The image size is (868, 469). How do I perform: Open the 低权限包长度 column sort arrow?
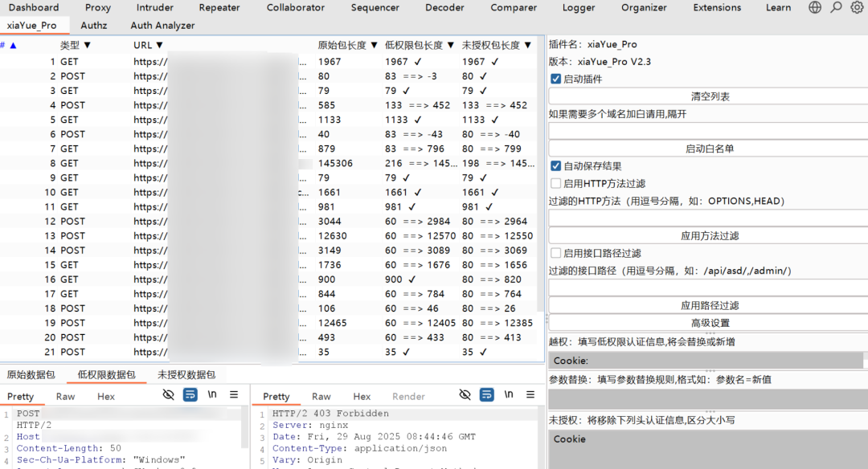click(451, 45)
